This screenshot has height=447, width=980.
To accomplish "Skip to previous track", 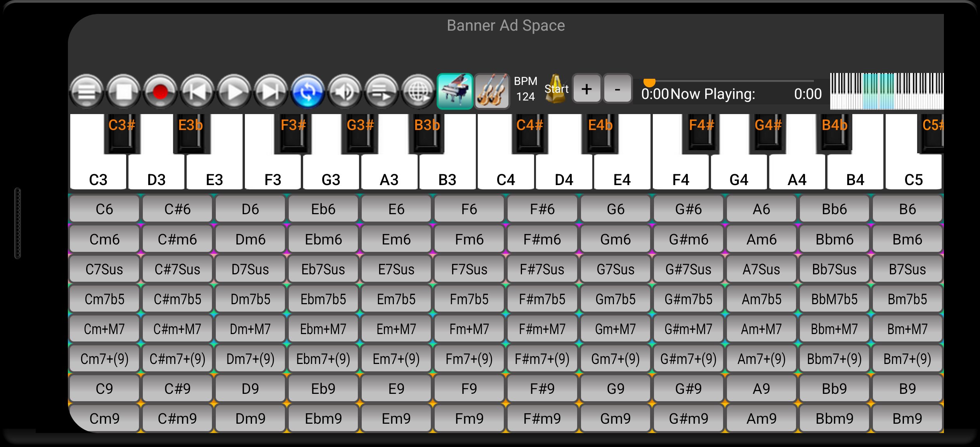I will (197, 92).
